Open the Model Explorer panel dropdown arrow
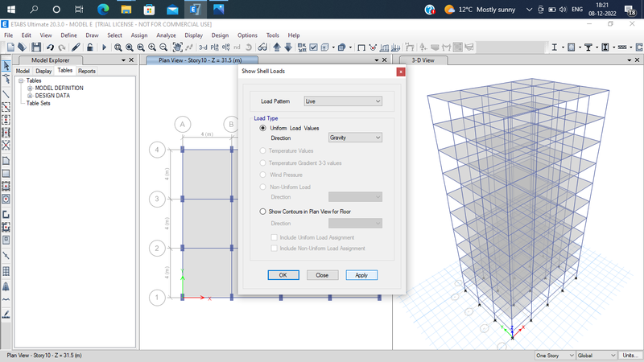The image size is (644, 362). [123, 60]
